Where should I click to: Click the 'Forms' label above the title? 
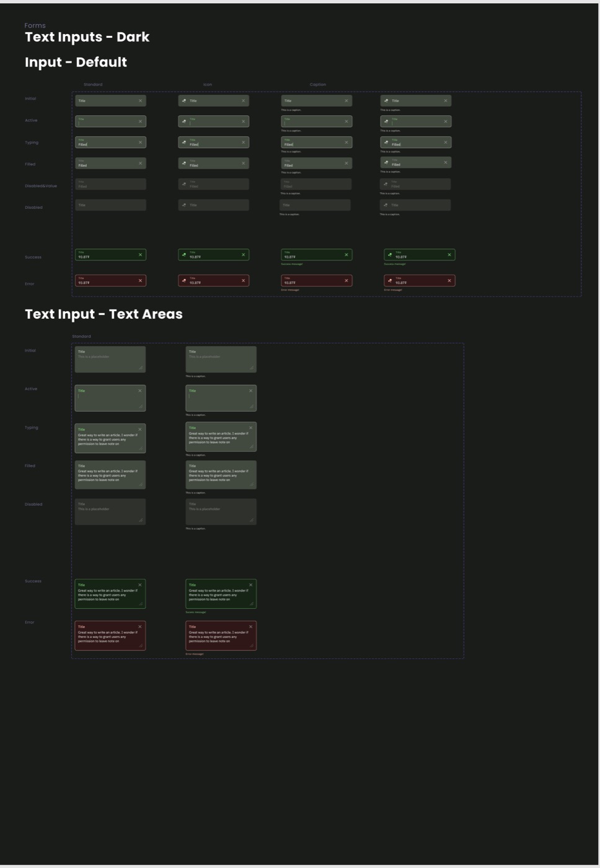(x=35, y=25)
